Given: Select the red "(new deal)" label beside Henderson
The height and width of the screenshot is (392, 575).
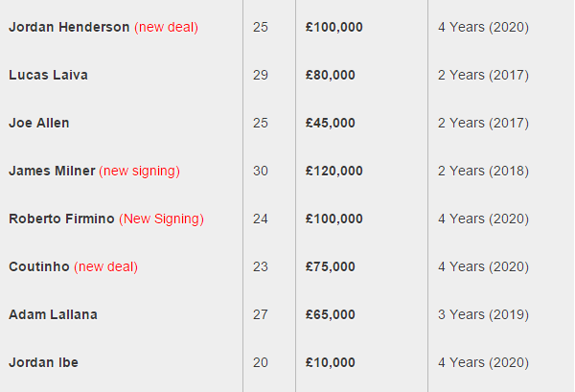Looking at the screenshot, I should click(x=166, y=27).
